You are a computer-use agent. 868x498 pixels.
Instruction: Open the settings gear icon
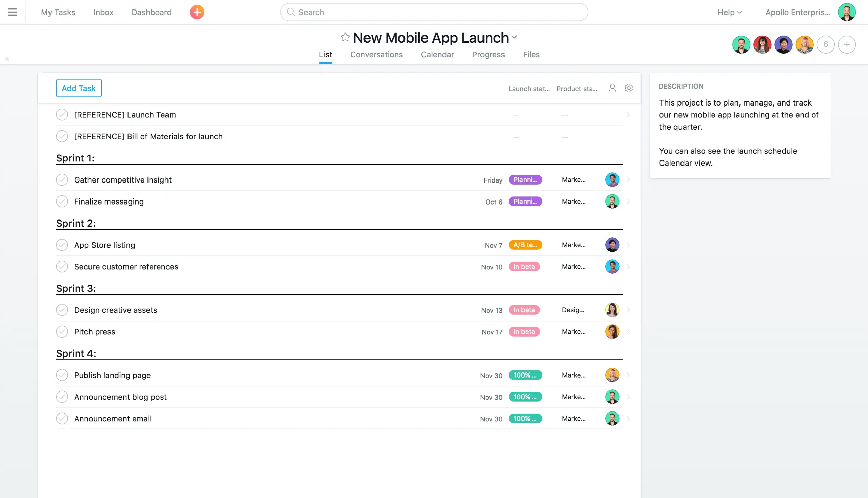click(x=629, y=88)
